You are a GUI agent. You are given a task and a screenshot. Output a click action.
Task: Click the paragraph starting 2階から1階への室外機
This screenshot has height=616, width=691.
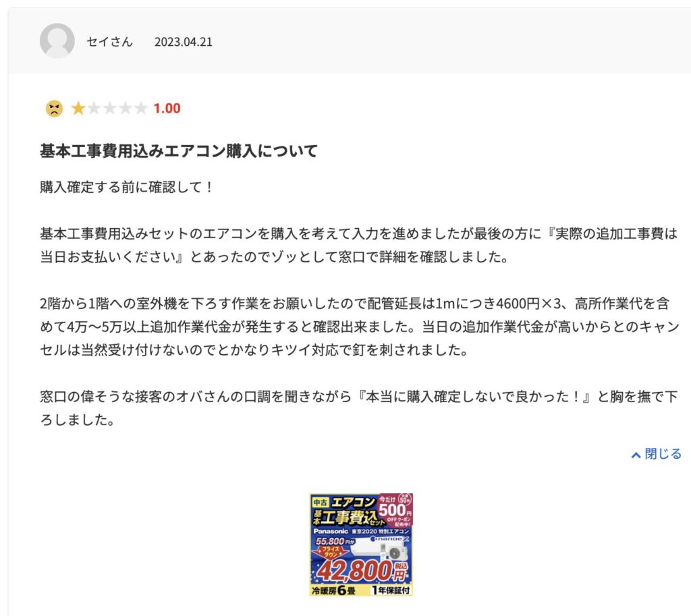[360, 327]
